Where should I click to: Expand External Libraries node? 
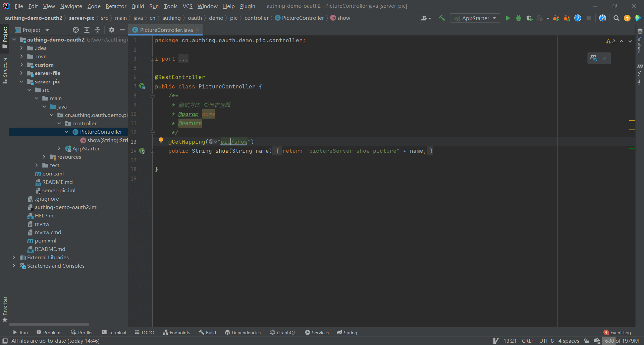point(14,257)
